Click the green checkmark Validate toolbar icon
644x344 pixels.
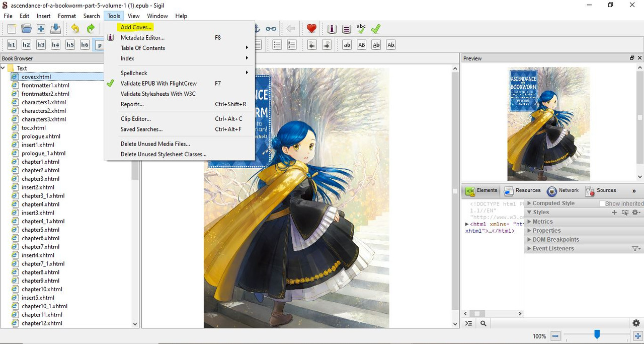pyautogui.click(x=375, y=29)
